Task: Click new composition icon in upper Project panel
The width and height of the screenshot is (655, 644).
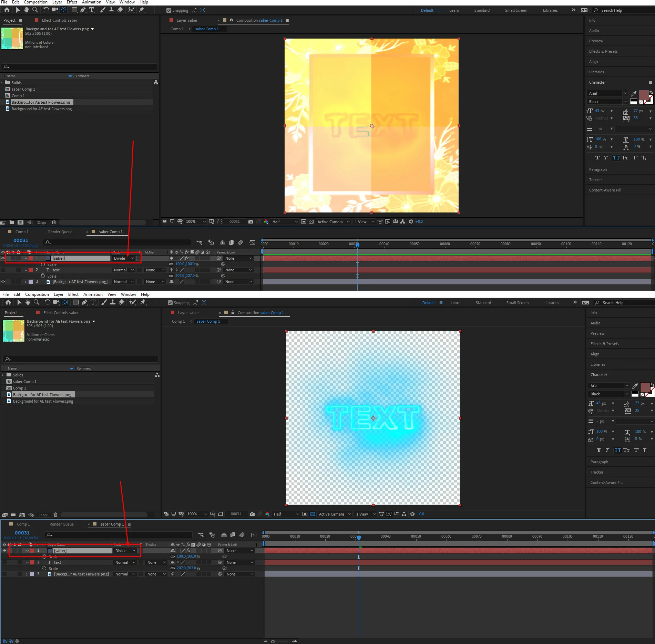Action: (21, 222)
